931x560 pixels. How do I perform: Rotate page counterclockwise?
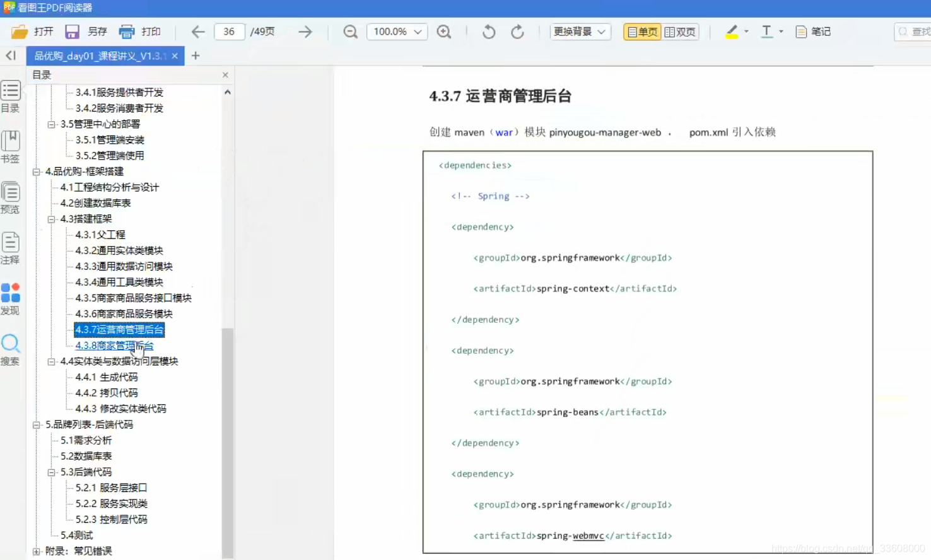489,32
